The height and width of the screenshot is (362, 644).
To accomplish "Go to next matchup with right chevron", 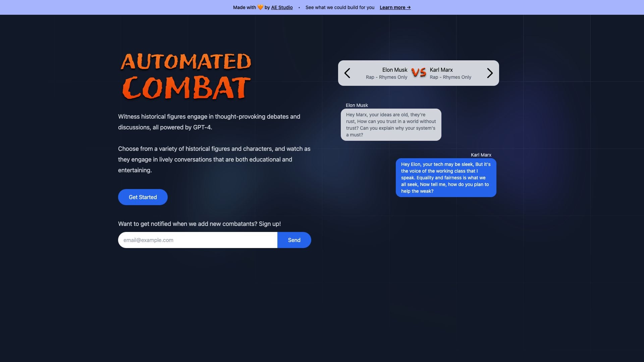I will 490,73.
